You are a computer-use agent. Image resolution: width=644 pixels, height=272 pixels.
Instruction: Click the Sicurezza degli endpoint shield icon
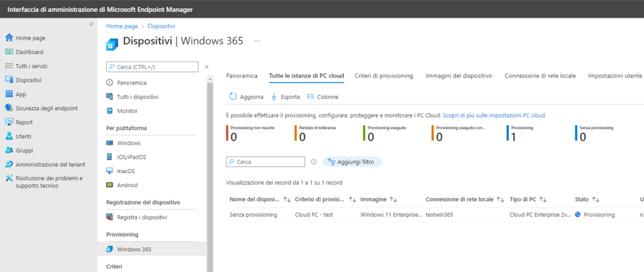click(x=9, y=108)
